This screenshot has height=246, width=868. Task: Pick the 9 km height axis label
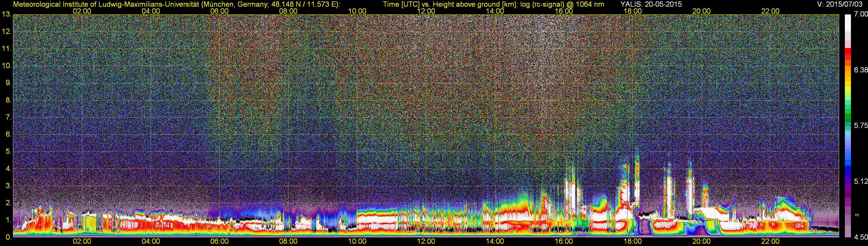point(8,83)
